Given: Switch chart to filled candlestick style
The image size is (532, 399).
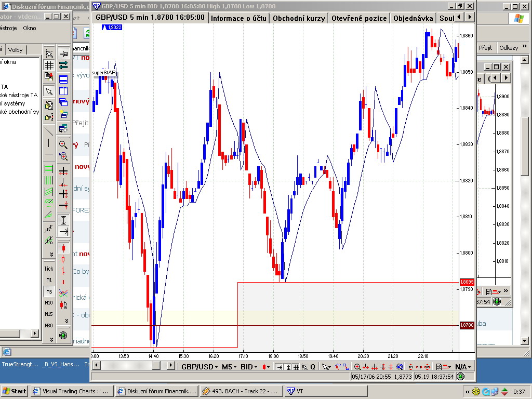Looking at the screenshot, I should [x=63, y=248].
